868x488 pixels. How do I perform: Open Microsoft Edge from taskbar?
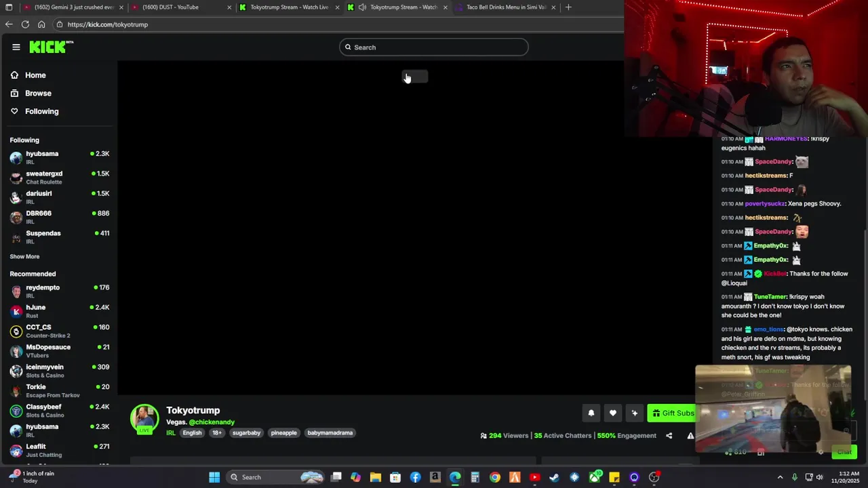point(455,477)
